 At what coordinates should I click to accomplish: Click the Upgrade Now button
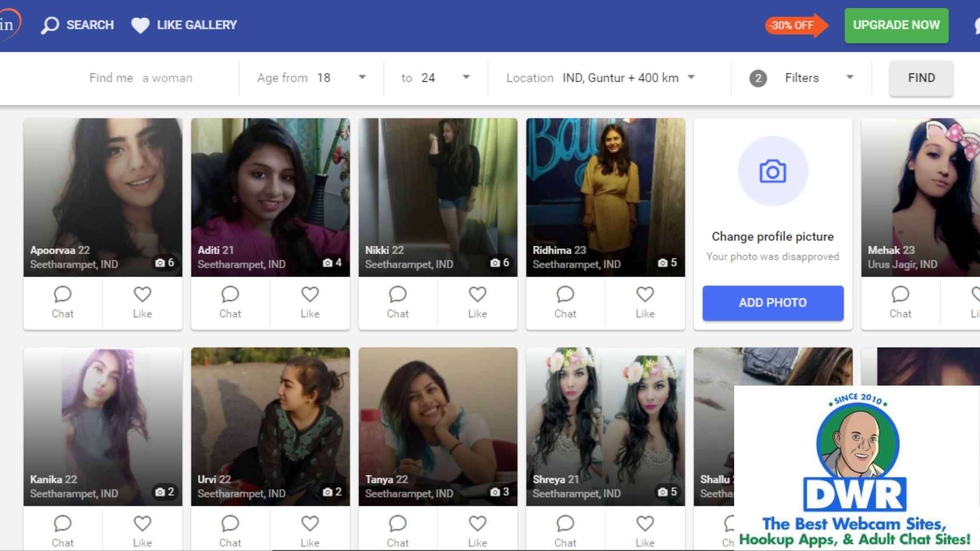[896, 25]
